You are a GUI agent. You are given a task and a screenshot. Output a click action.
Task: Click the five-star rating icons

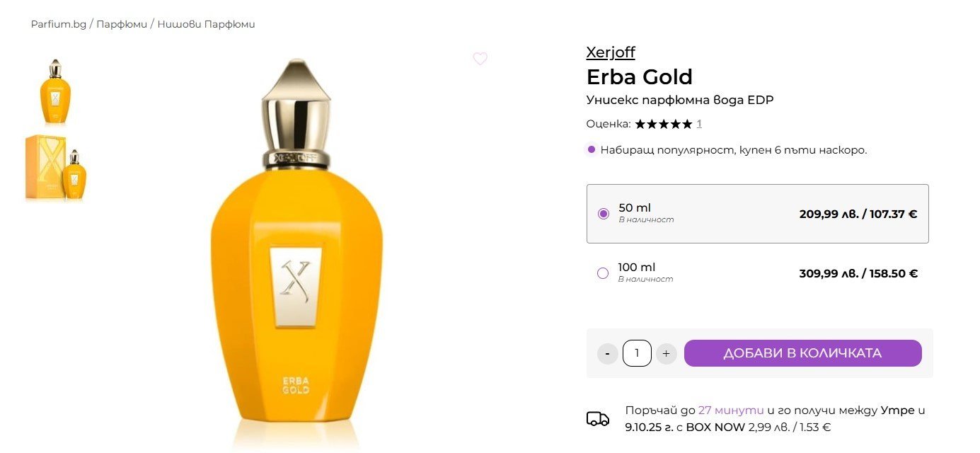[663, 124]
